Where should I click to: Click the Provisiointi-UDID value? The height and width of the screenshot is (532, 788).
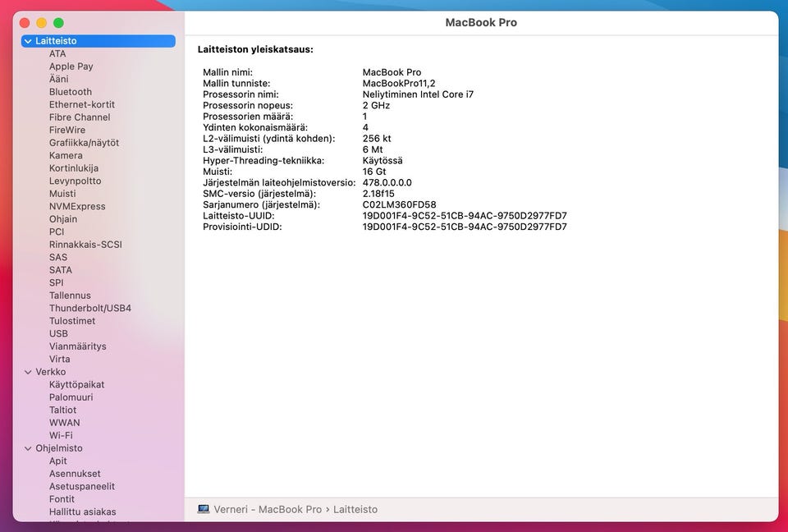(465, 227)
